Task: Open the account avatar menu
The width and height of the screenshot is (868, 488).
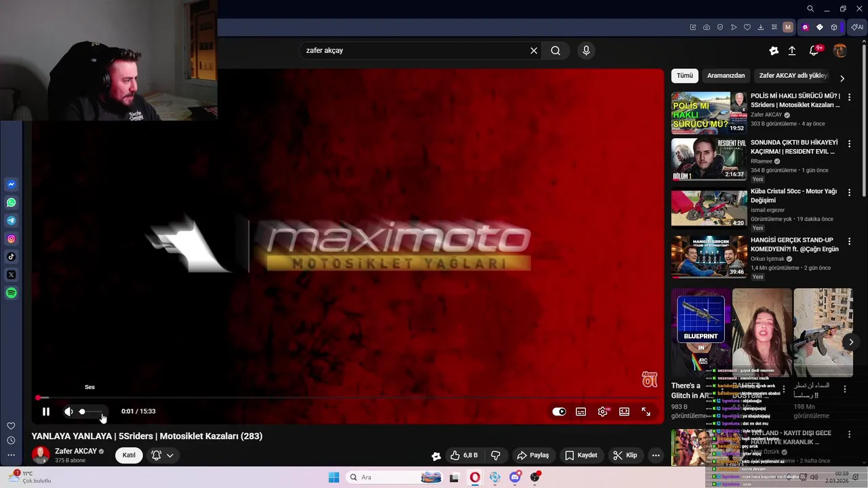Action: pos(840,51)
